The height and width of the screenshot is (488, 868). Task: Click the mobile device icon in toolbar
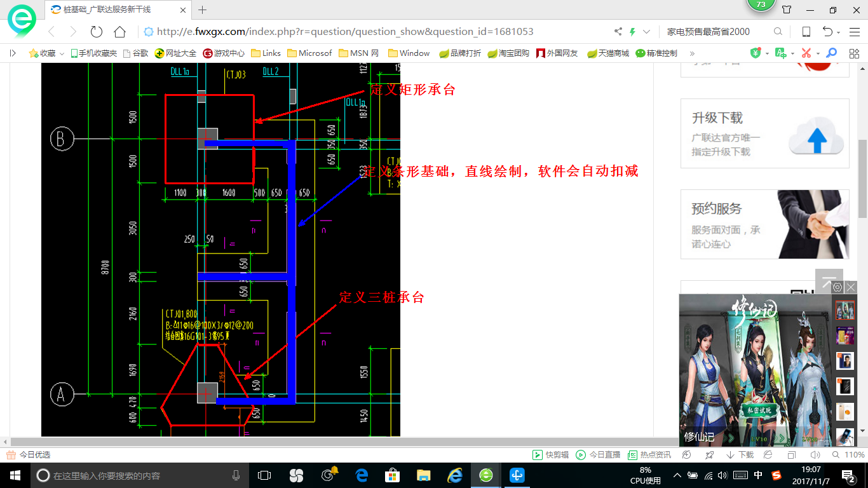(x=806, y=31)
